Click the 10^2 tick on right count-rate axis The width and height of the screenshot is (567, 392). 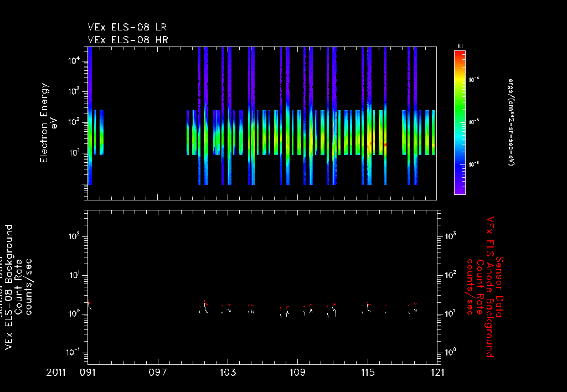(x=450, y=275)
